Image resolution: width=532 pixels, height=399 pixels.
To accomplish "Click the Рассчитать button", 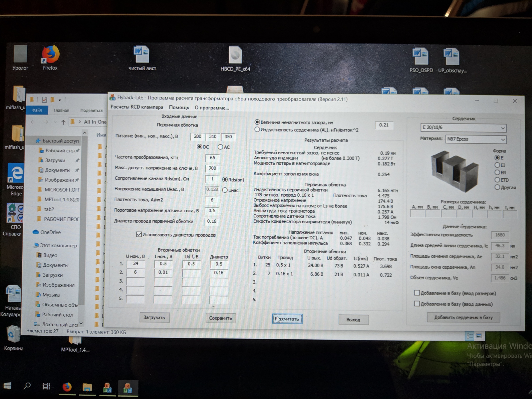I will tap(287, 319).
